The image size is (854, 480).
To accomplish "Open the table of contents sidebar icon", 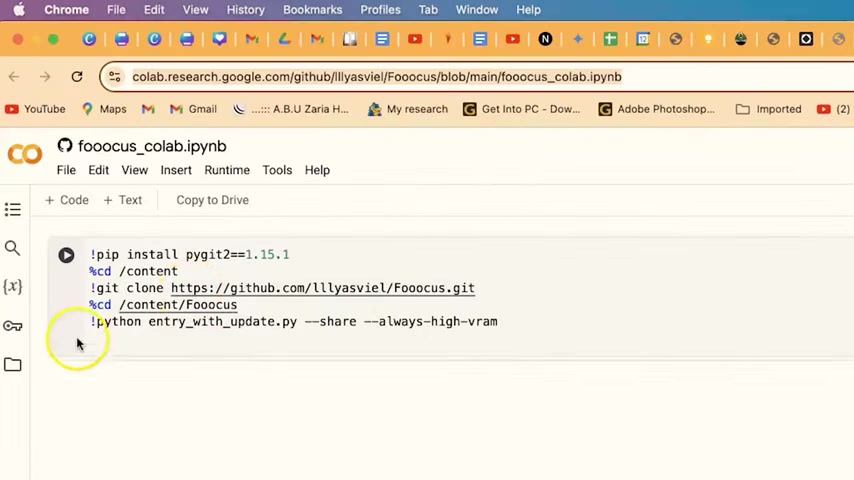I will [x=13, y=210].
